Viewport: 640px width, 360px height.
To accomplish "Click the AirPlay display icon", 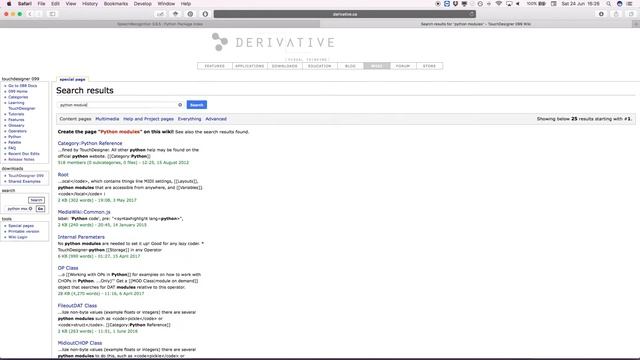I will [509, 4].
